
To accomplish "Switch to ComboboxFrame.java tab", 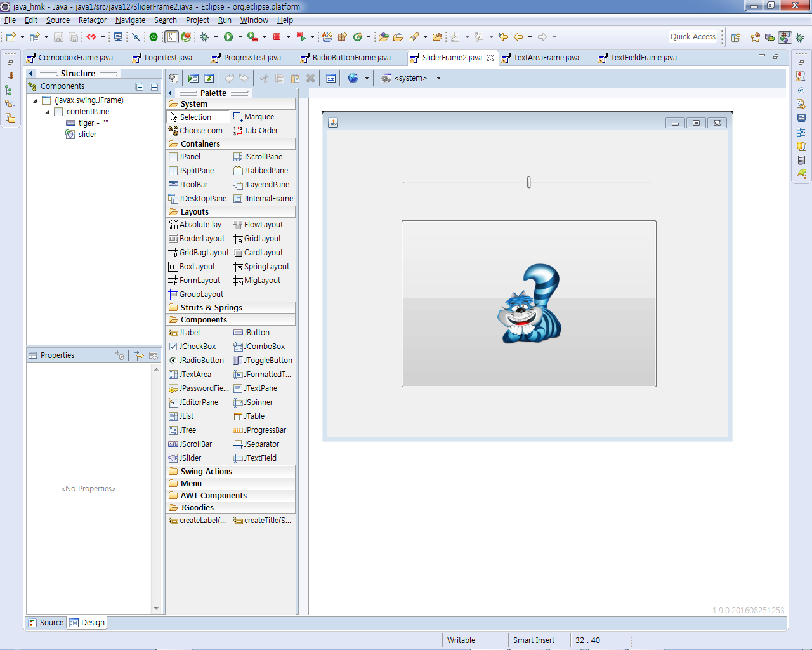I will pos(70,58).
